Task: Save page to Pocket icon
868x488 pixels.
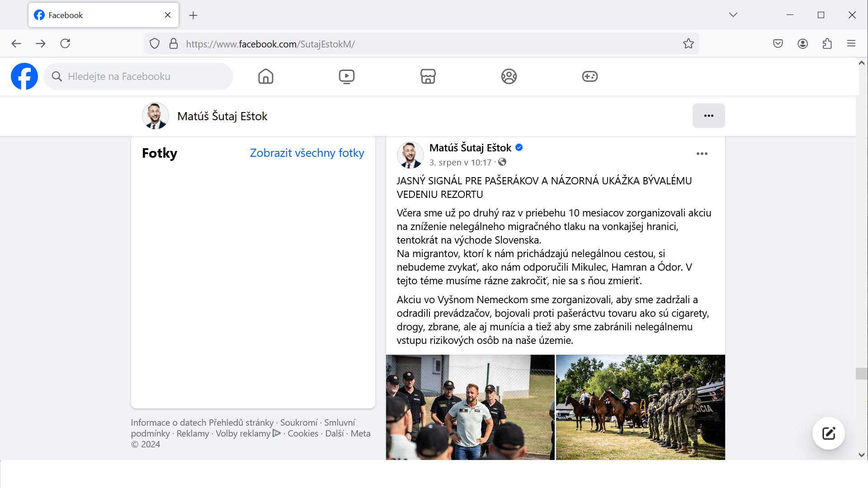Action: pos(778,44)
